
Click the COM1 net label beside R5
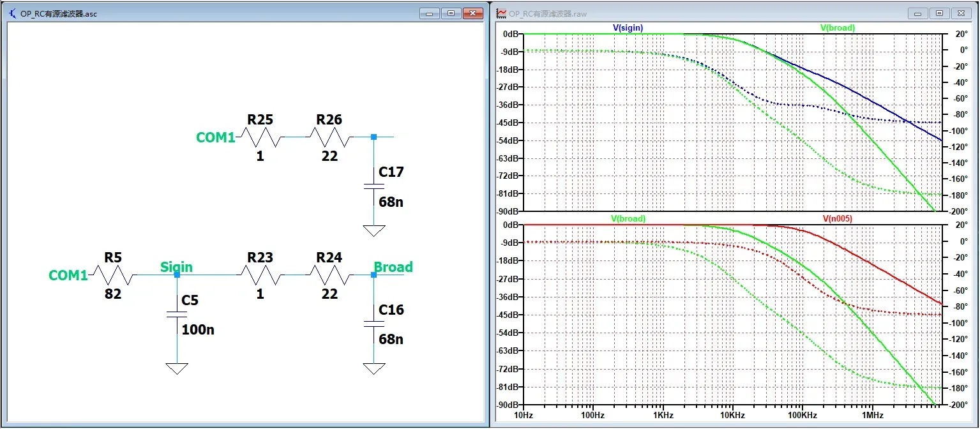(68, 276)
